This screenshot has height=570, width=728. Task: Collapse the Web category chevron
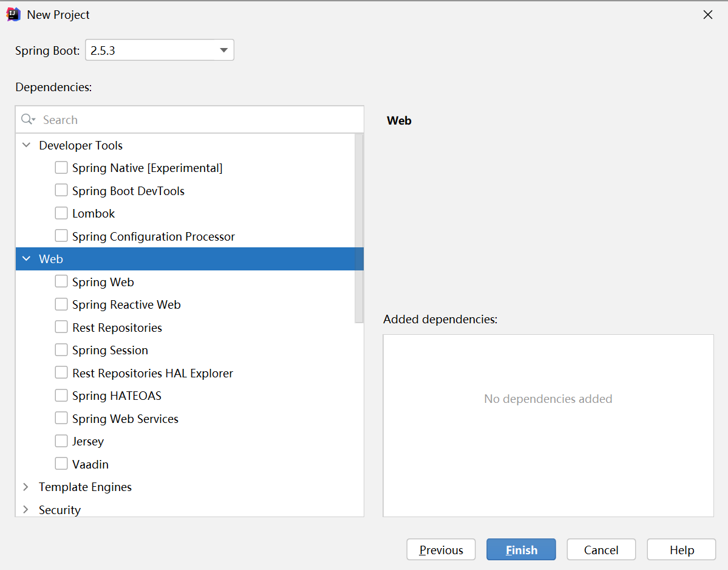point(27,259)
